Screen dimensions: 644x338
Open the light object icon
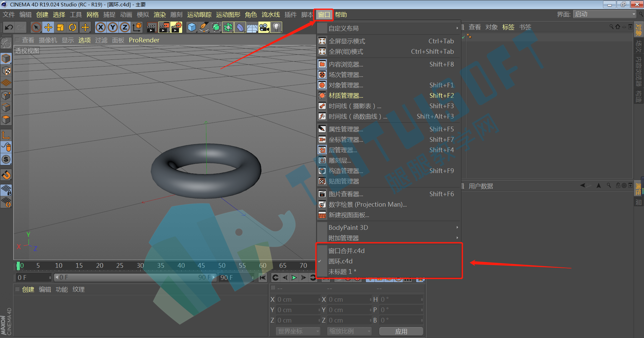pos(276,28)
